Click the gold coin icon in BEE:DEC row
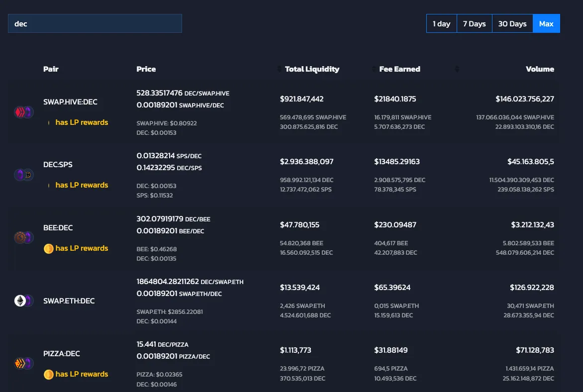The width and height of the screenshot is (583, 392). coord(49,248)
